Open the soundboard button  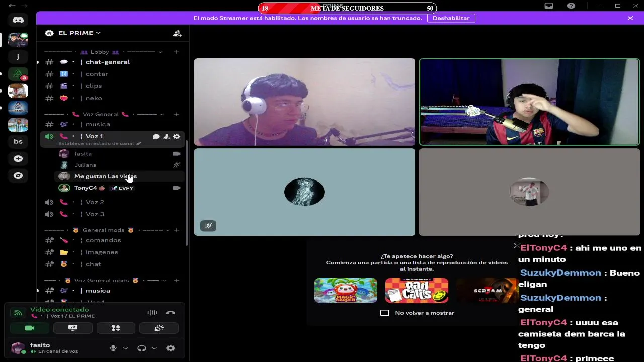tap(159, 328)
